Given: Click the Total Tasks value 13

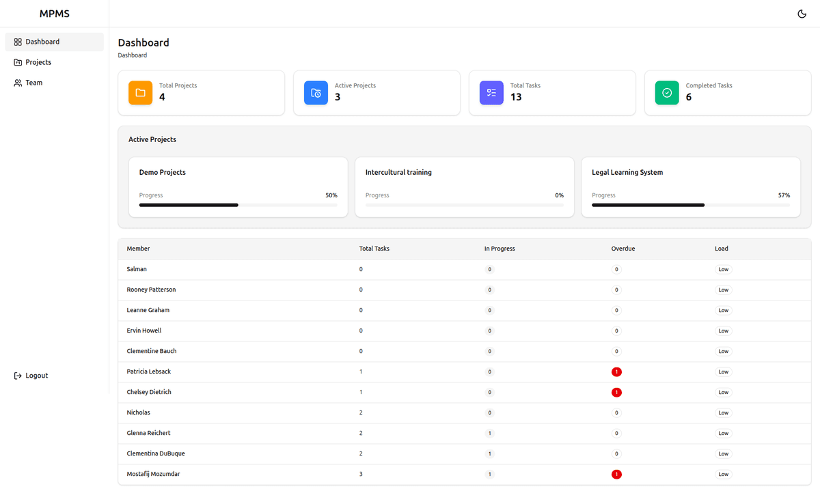Looking at the screenshot, I should click(x=516, y=97).
